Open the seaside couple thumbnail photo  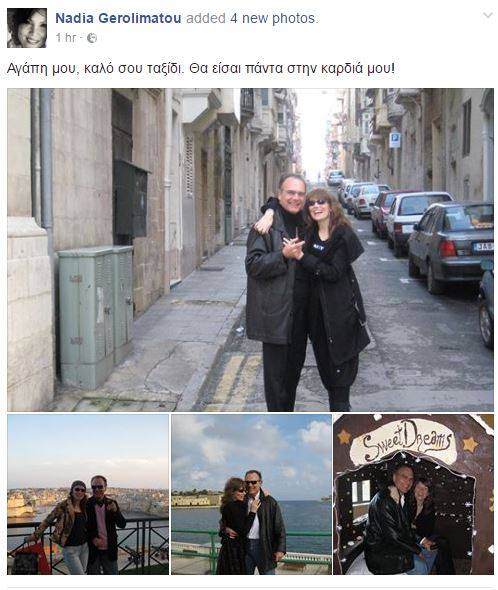[251, 494]
